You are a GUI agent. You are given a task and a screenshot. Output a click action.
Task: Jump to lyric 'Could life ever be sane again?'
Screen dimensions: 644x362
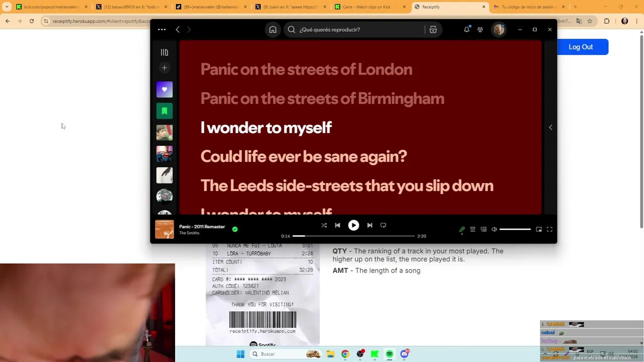(303, 156)
